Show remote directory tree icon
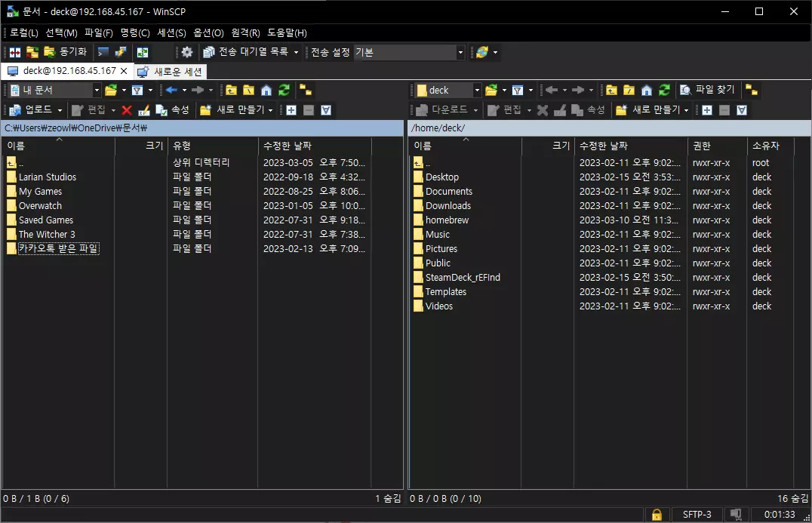 pyautogui.click(x=752, y=91)
